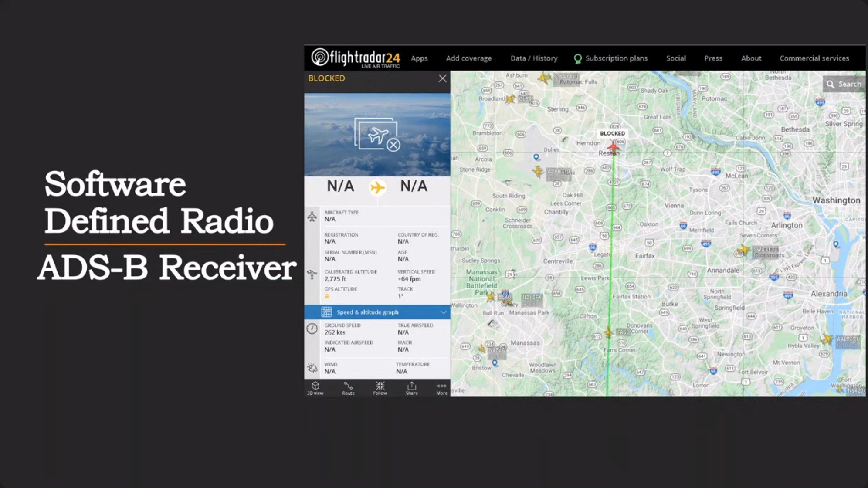Click the blue airport pin near Bristow
The width and height of the screenshot is (868, 488).
pos(495,363)
